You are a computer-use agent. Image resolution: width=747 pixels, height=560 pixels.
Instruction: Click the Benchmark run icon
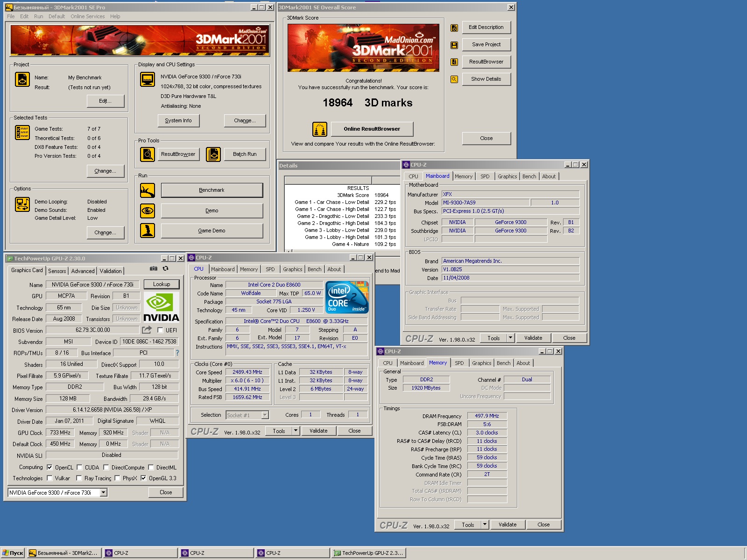coord(148,190)
